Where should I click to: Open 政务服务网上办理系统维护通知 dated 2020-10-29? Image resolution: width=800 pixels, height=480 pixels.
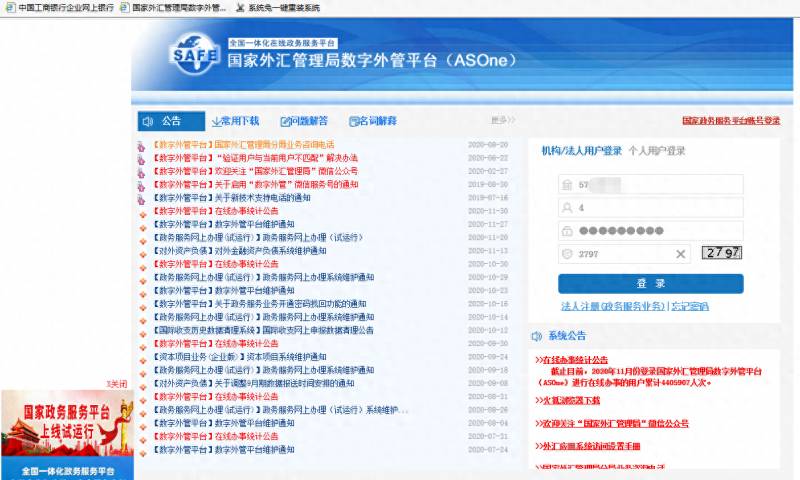(x=263, y=277)
